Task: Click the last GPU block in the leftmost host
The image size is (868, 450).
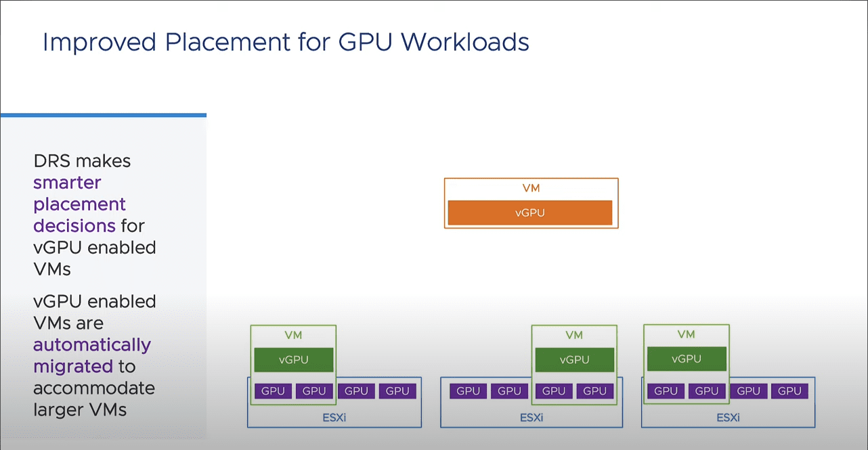Action: pyautogui.click(x=397, y=390)
